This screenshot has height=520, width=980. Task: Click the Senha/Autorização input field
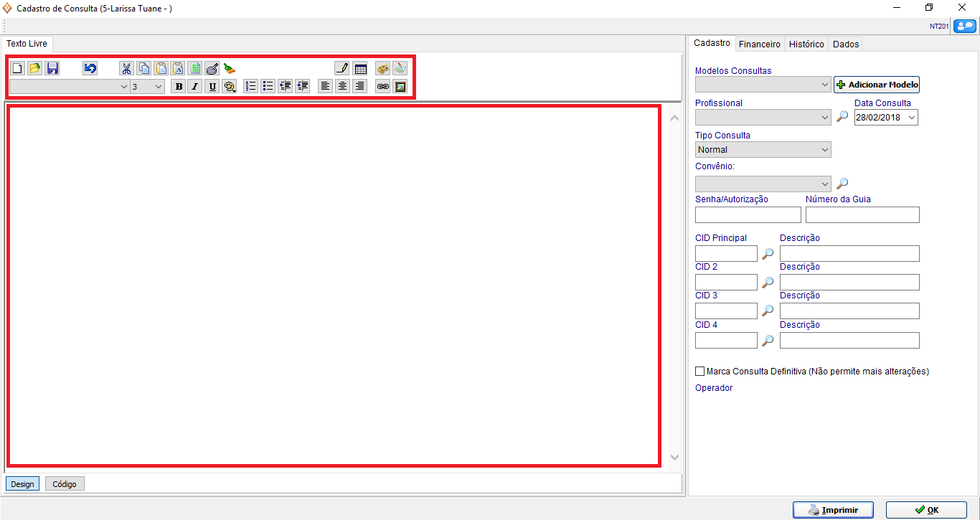pyautogui.click(x=748, y=214)
